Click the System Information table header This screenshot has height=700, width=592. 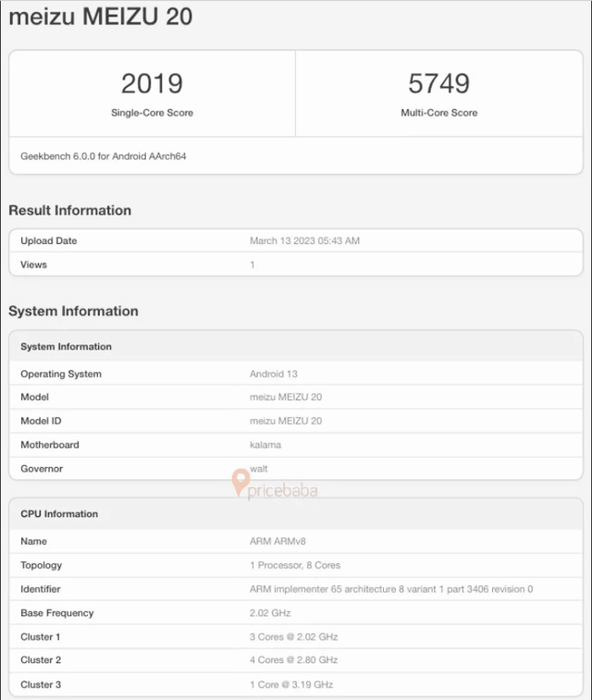coord(66,347)
